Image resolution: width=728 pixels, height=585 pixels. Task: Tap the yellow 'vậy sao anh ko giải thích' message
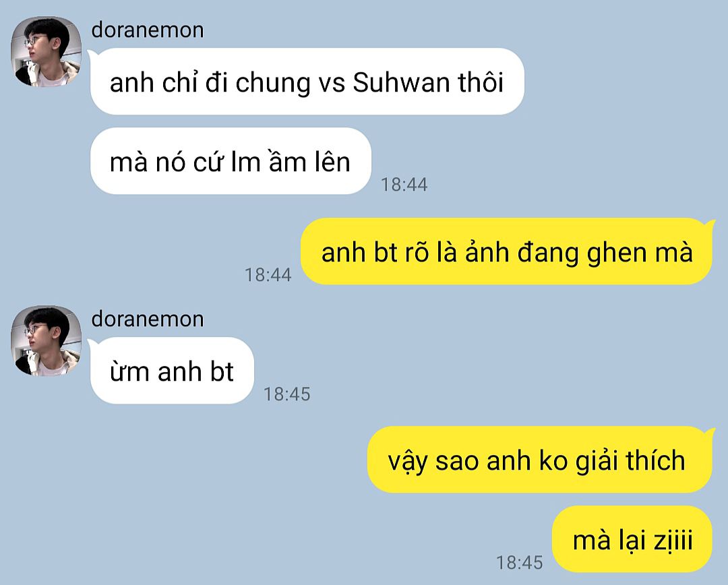pos(540,460)
